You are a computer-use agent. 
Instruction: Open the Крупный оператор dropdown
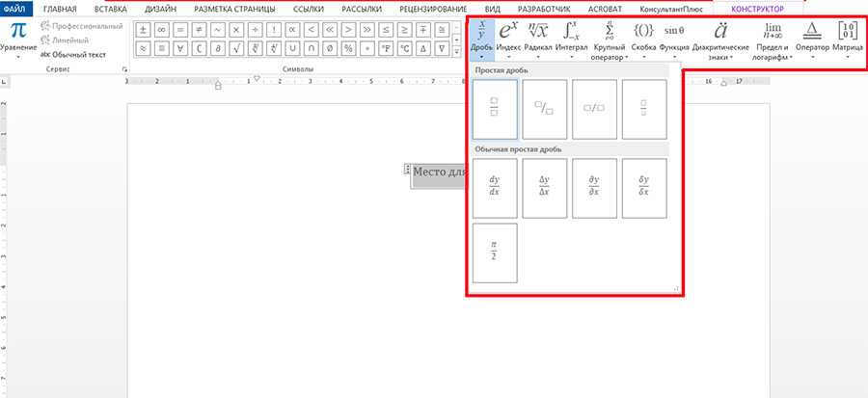click(x=610, y=40)
